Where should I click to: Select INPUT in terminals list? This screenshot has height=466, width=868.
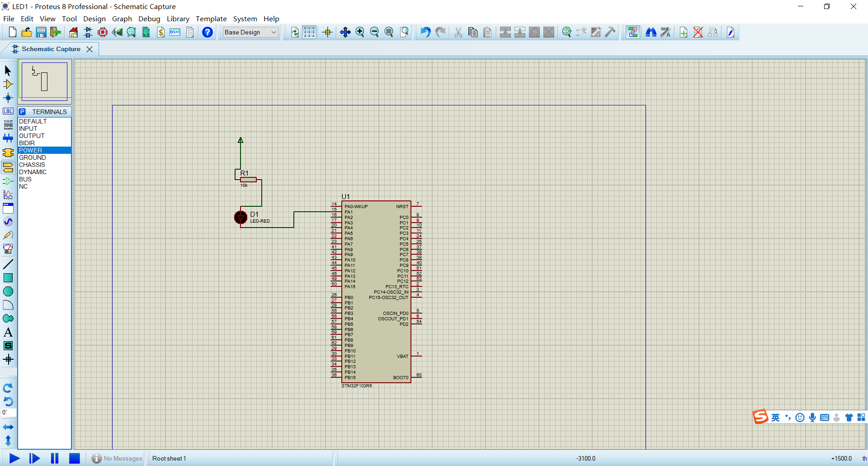click(x=44, y=128)
